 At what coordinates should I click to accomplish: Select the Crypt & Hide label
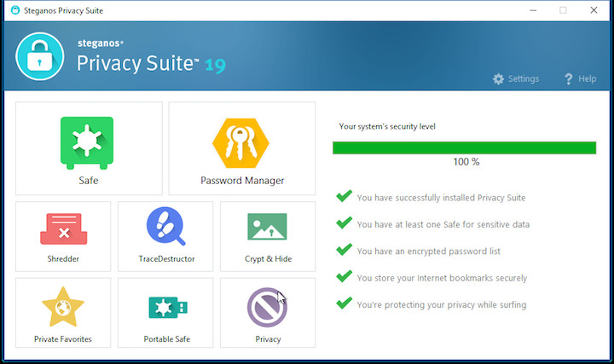pos(269,259)
